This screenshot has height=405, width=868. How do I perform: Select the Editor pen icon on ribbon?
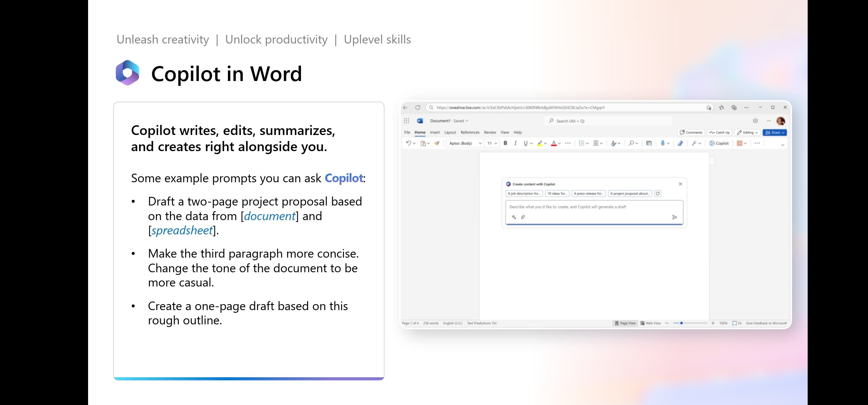pos(681,143)
